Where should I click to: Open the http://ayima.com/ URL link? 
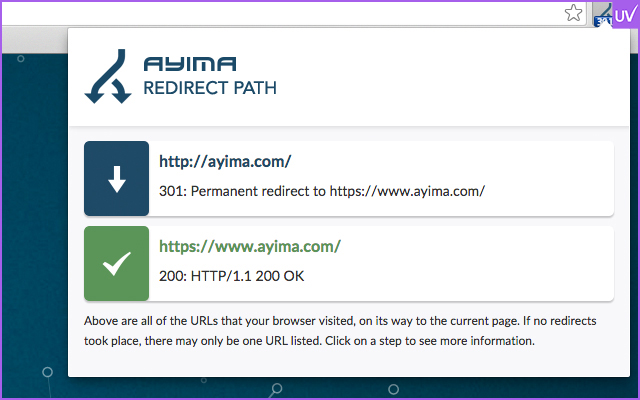(x=225, y=161)
